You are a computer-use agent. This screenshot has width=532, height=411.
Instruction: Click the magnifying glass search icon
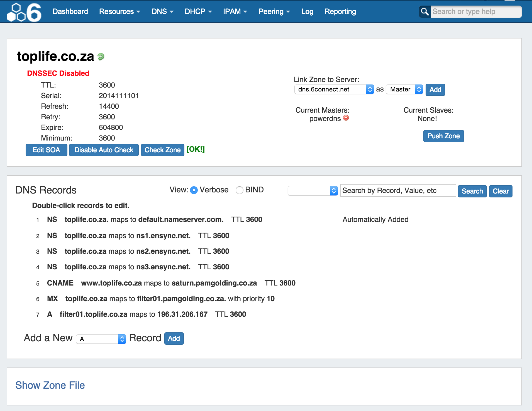coord(425,12)
